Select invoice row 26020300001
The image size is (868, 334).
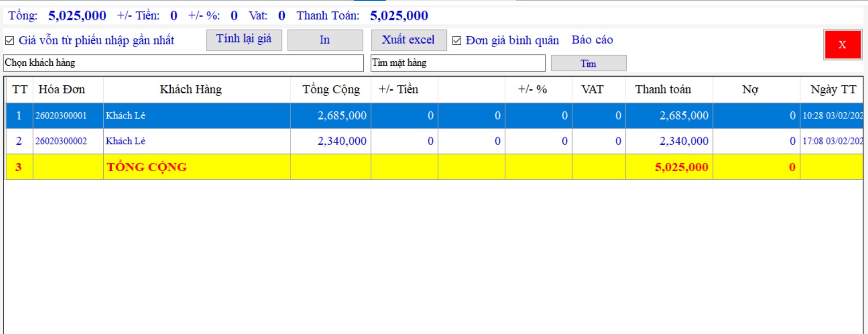pyautogui.click(x=61, y=116)
